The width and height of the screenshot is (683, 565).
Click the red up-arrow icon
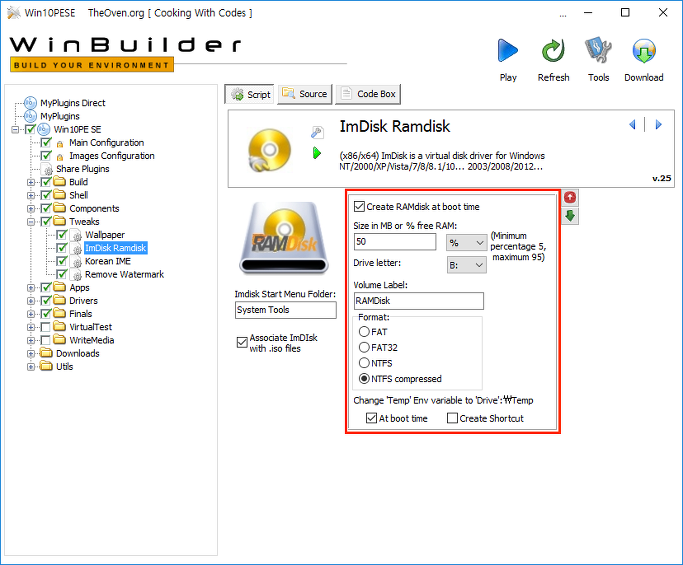[570, 198]
